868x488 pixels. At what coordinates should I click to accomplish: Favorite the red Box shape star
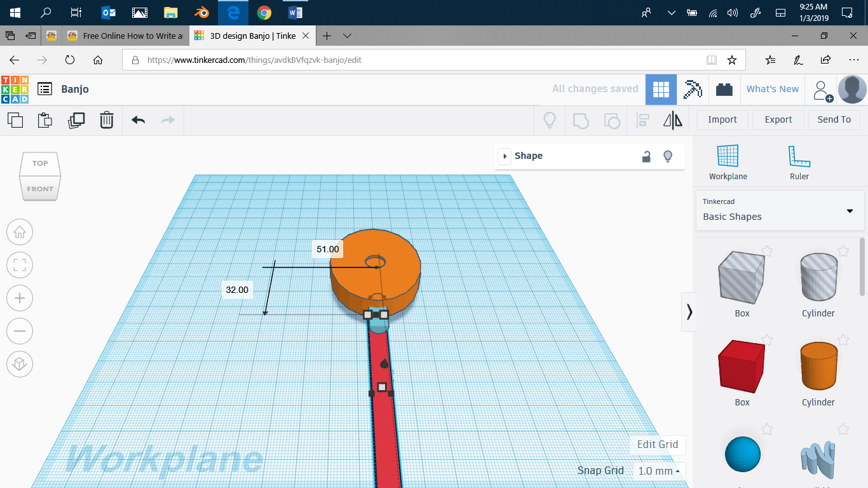767,340
